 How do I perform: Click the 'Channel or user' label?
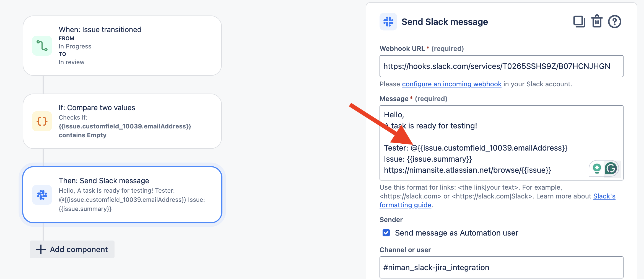coord(405,250)
